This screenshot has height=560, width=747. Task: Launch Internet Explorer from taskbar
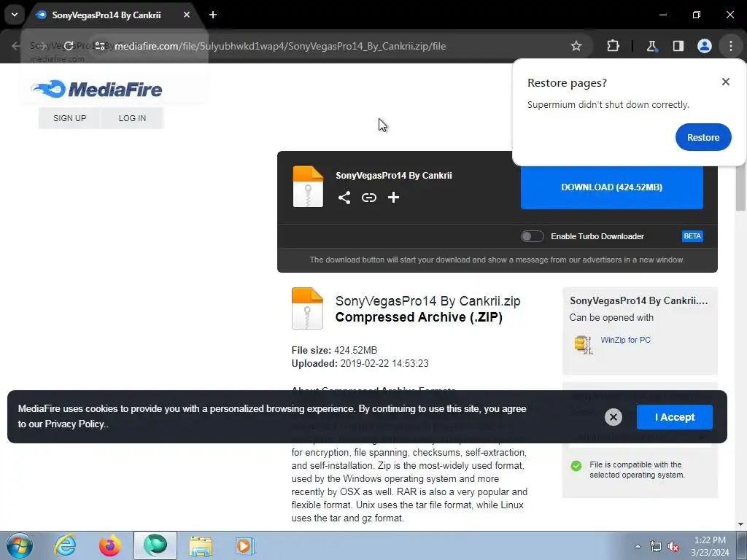coord(65,545)
